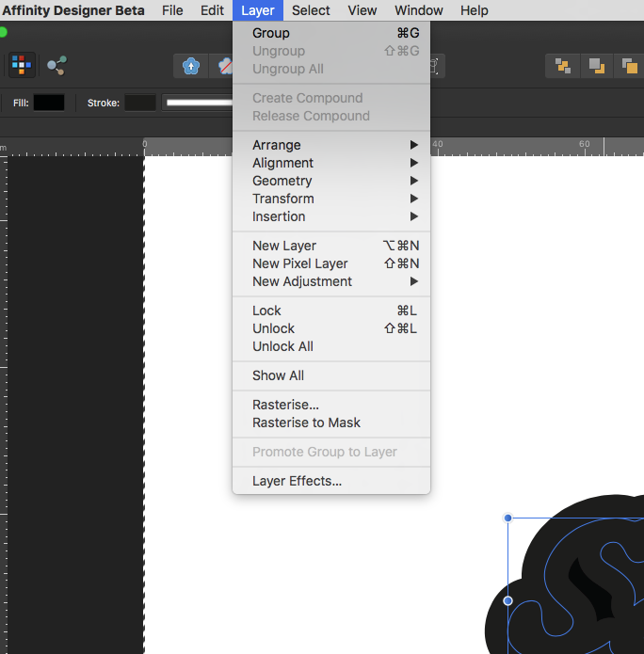Choose Group from the Layer menu
This screenshot has height=654, width=644.
pyautogui.click(x=331, y=33)
